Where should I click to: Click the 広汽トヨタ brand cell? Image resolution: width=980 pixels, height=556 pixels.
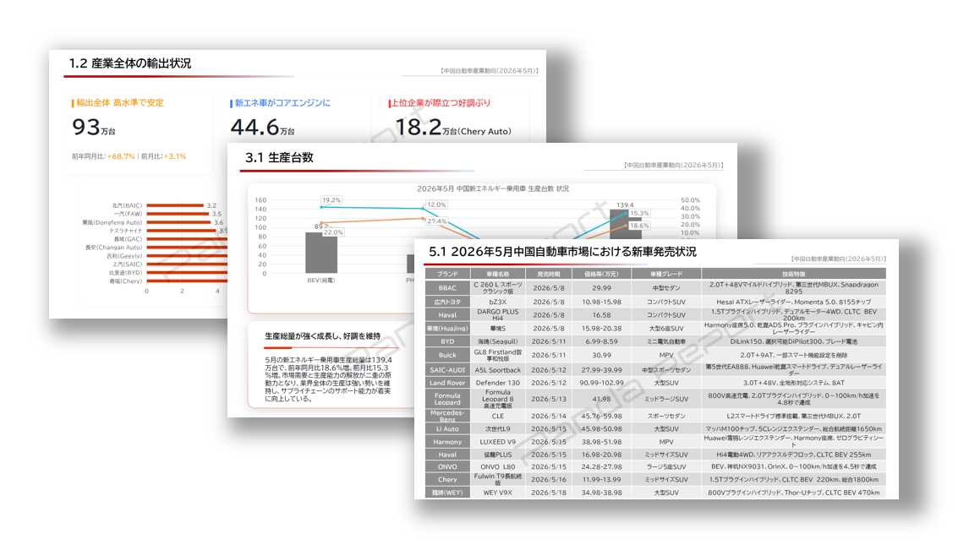(x=447, y=302)
